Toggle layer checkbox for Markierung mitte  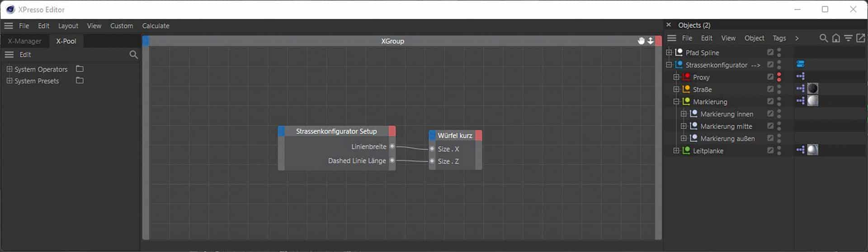pos(770,126)
